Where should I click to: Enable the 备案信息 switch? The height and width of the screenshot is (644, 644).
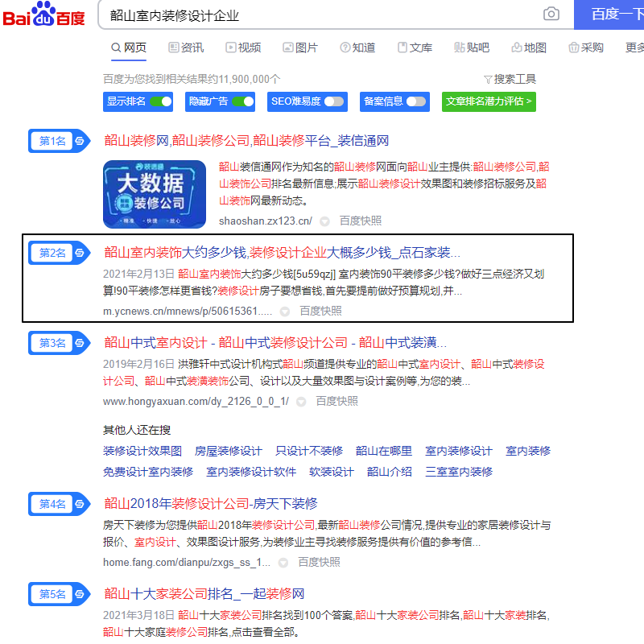tap(416, 101)
